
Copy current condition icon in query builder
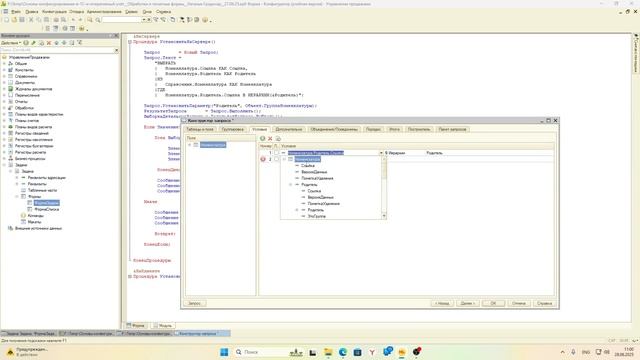(x=278, y=138)
